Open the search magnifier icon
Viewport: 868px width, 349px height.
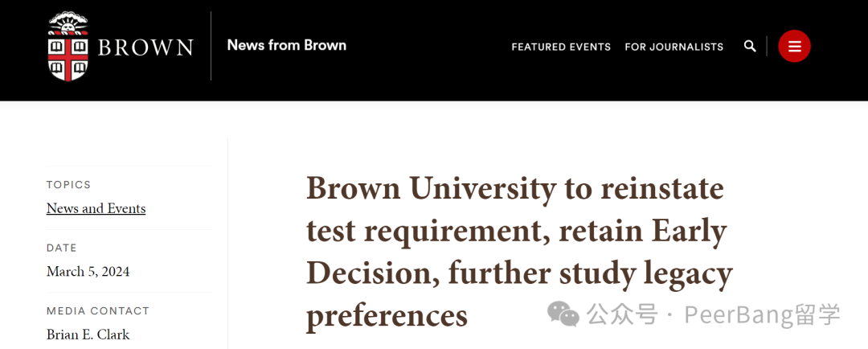point(750,46)
